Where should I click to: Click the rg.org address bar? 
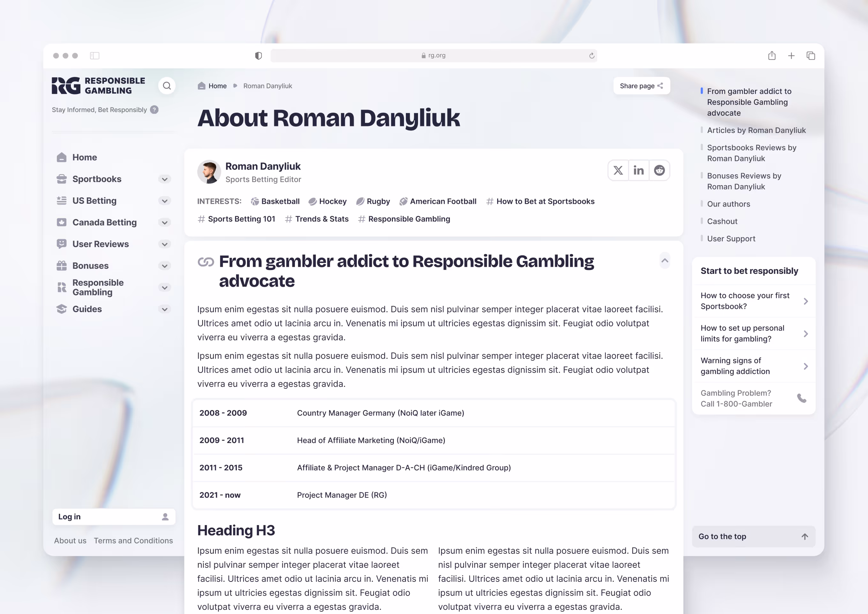pyautogui.click(x=433, y=55)
